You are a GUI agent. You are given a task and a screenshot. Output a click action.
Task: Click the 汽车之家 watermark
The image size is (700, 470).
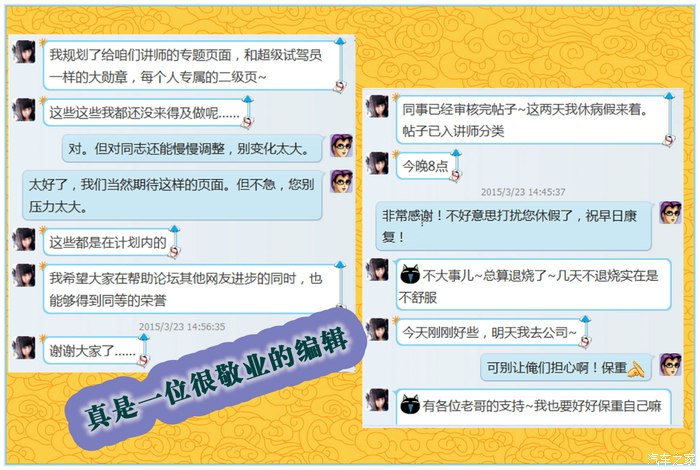click(671, 458)
